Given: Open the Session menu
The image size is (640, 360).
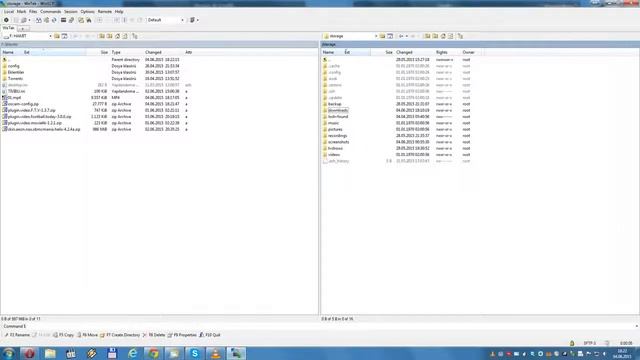Looking at the screenshot, I should [x=71, y=12].
